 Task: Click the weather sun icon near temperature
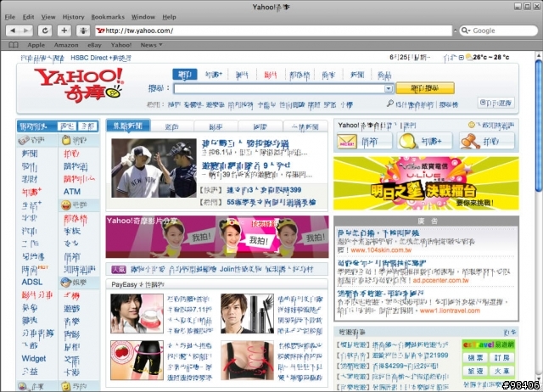[x=469, y=57]
